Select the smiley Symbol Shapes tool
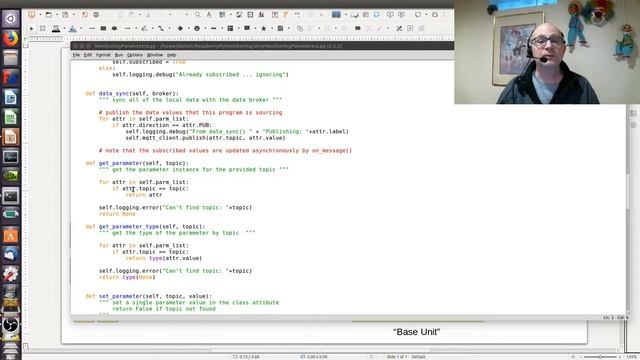 tap(197, 29)
